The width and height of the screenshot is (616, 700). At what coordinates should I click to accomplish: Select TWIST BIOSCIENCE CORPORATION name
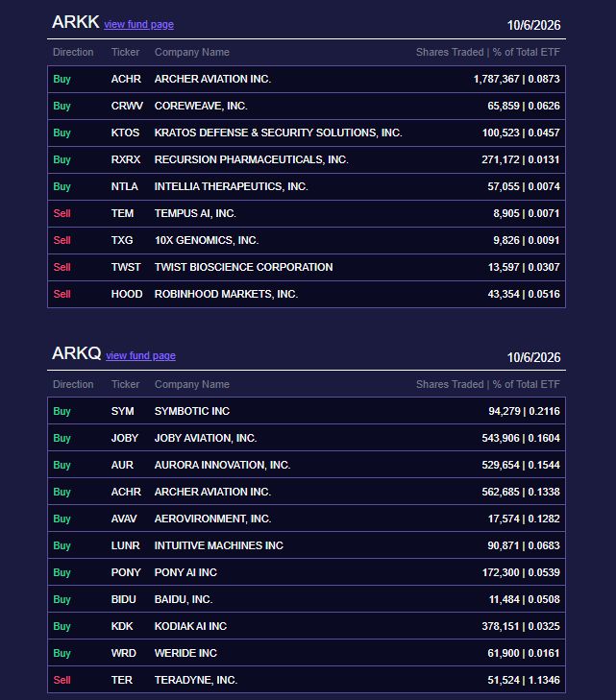coord(243,267)
